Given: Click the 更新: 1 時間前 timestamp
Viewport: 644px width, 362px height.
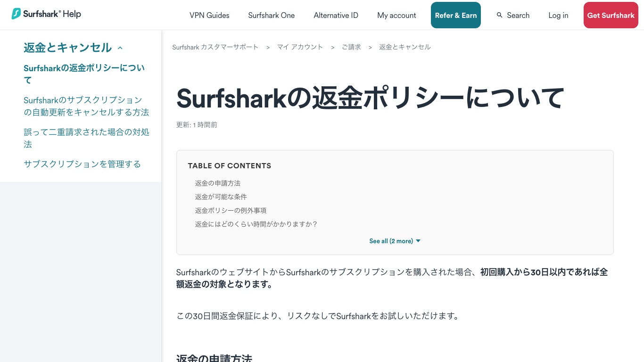Looking at the screenshot, I should (197, 125).
